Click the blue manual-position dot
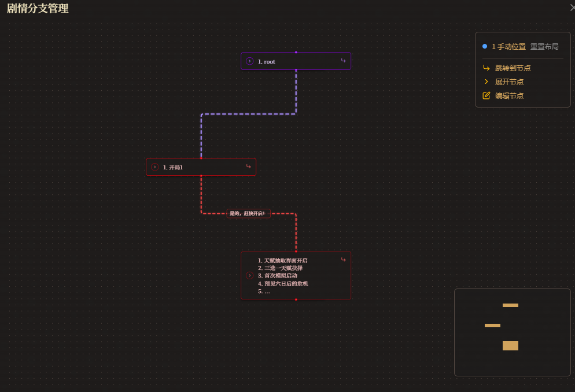 coord(485,46)
